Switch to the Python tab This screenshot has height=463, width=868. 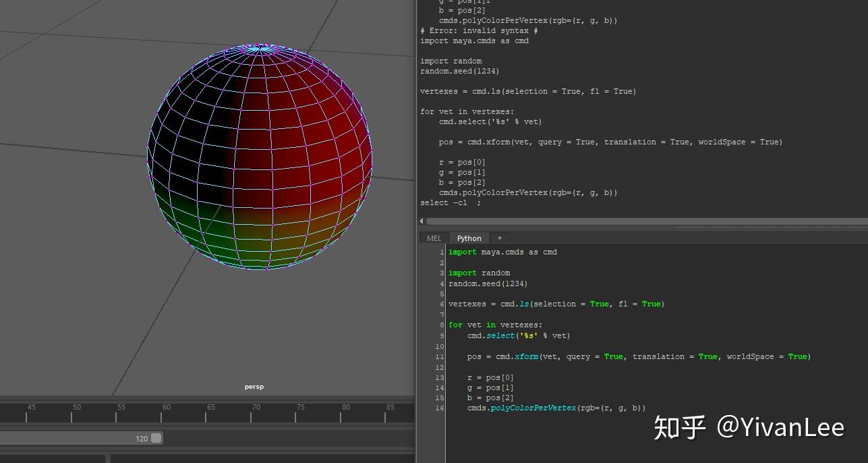coord(469,238)
